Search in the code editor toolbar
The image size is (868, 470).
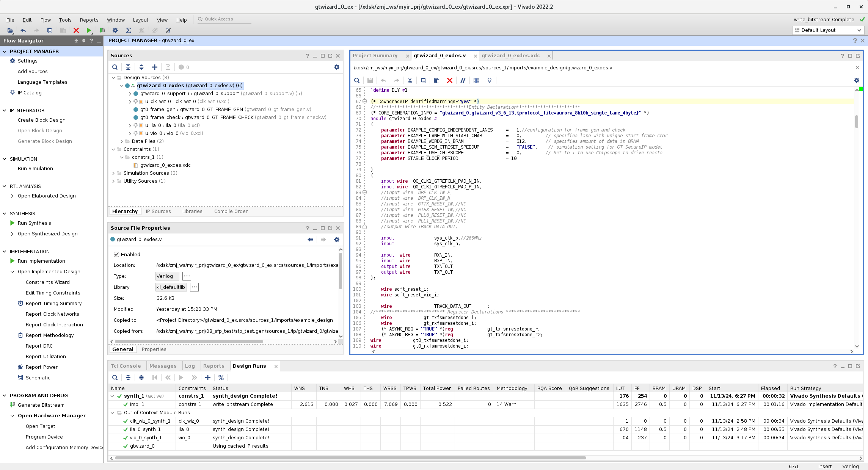click(x=357, y=80)
